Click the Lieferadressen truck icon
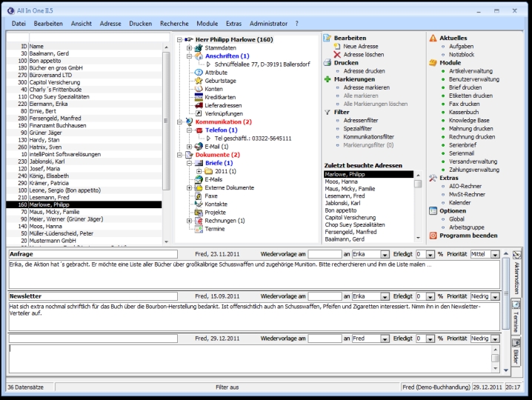 click(199, 105)
